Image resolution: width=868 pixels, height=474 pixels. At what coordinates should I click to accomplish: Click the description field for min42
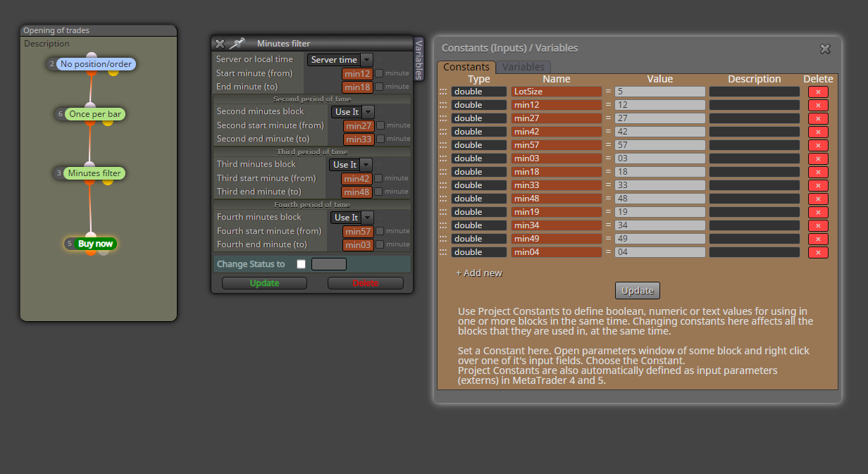755,132
